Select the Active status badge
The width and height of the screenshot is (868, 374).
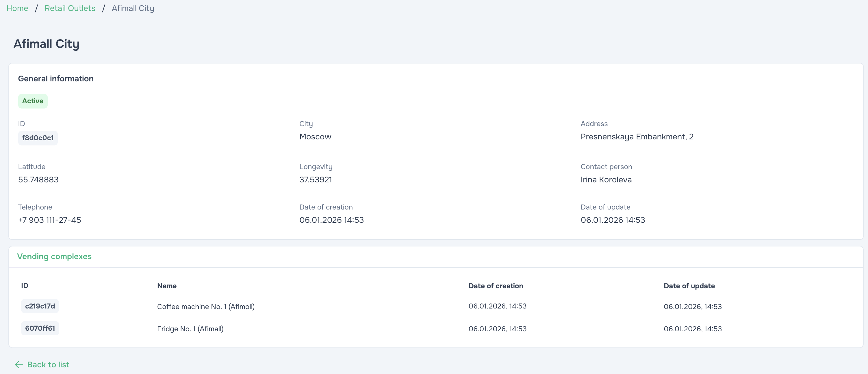(33, 101)
